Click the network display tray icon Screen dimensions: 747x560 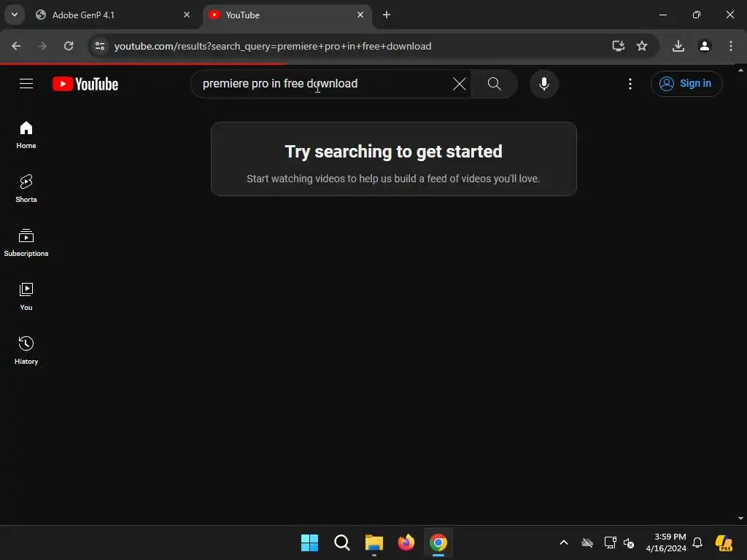pos(610,542)
